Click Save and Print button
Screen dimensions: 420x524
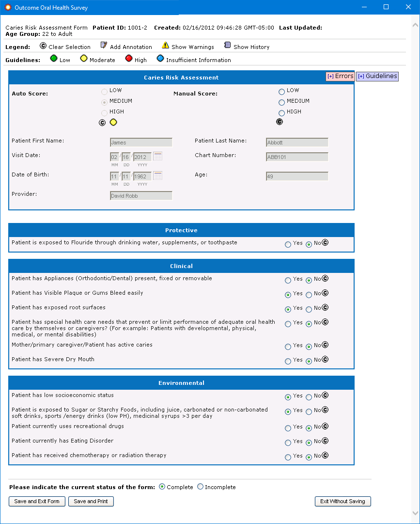pos(91,501)
